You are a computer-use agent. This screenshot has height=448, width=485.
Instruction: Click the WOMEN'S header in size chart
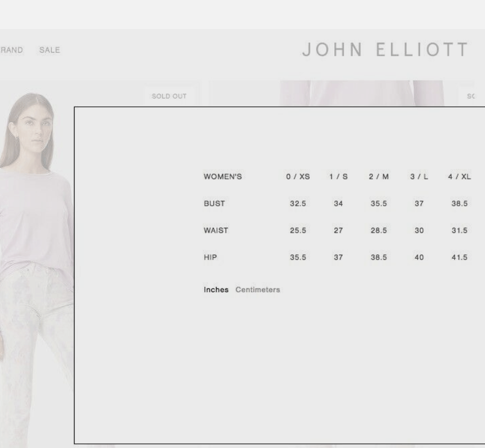[223, 177]
